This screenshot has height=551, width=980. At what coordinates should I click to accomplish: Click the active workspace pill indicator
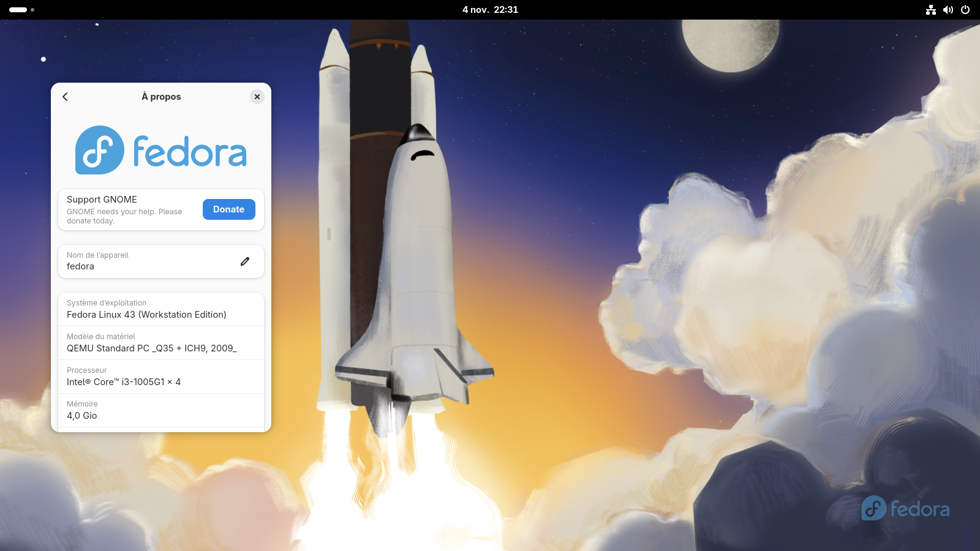tap(18, 10)
